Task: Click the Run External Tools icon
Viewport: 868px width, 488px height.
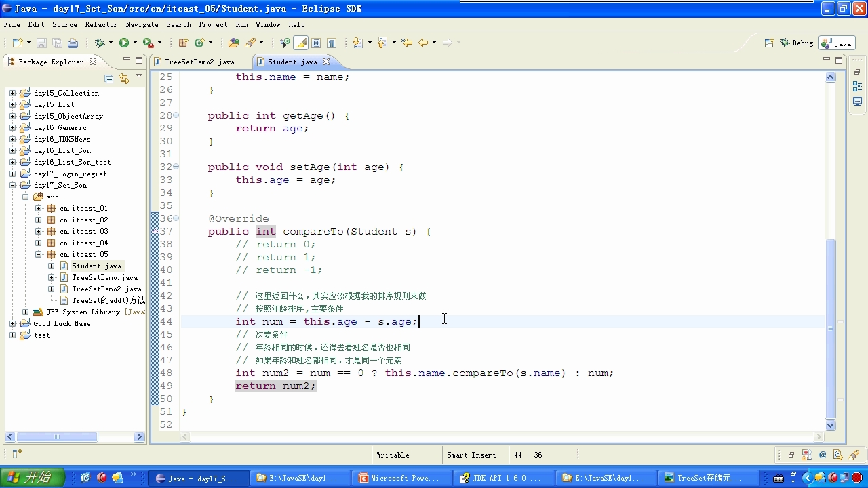Action: click(x=148, y=43)
